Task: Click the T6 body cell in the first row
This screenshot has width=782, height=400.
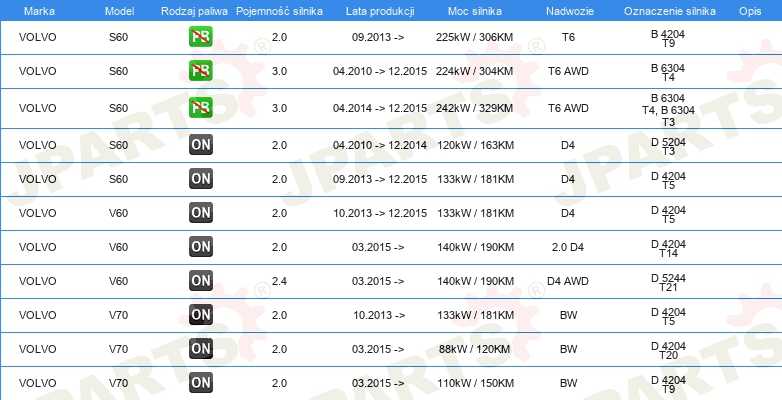Action: coord(568,37)
